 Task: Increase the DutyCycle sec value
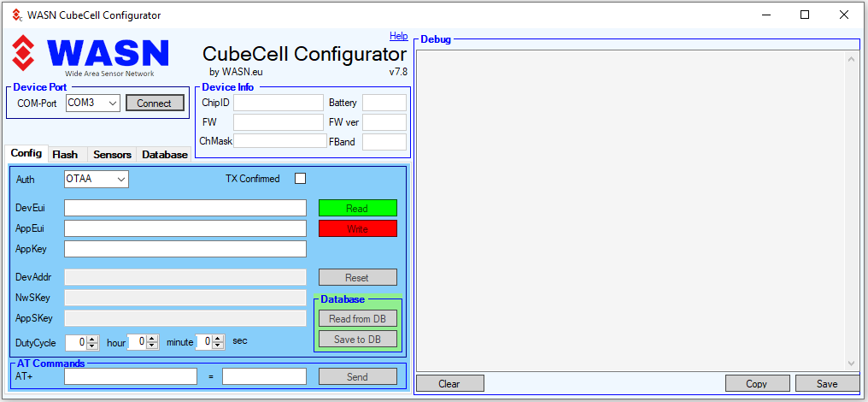(219, 339)
